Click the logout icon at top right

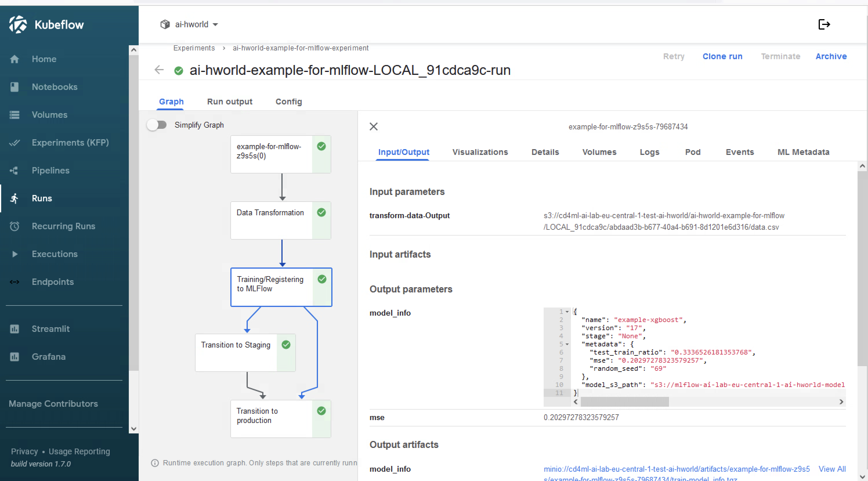(824, 24)
